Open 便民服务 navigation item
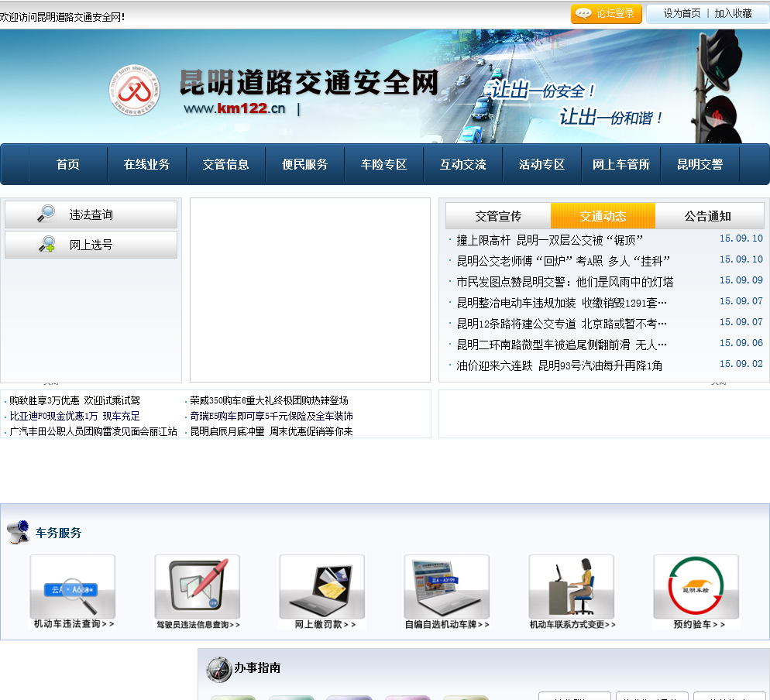Screen dimensions: 770x700 click(304, 164)
